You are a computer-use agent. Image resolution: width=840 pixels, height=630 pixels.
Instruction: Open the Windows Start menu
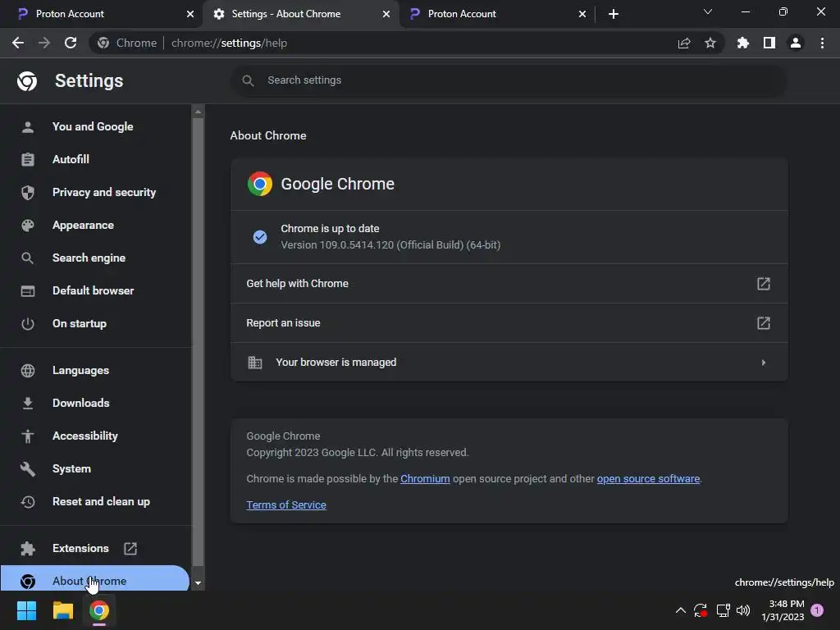click(26, 610)
